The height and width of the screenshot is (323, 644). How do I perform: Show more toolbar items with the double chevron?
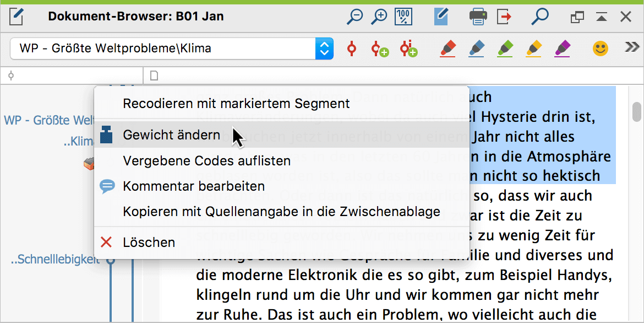[632, 47]
